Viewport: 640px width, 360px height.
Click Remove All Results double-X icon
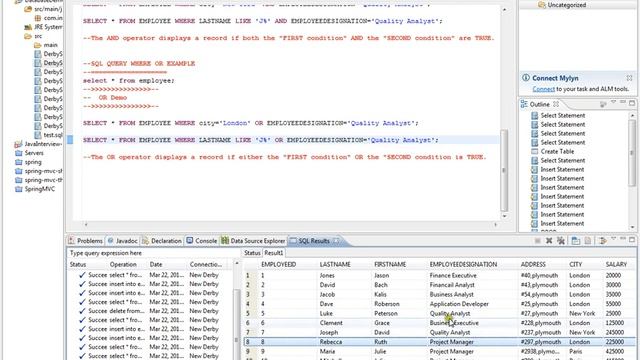point(561,241)
